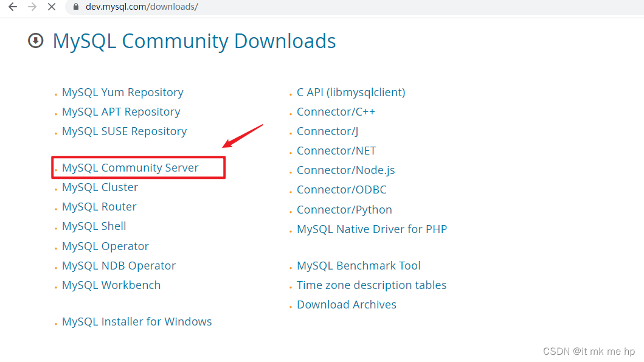Stop page loading with the X button
Image resolution: width=644 pixels, height=362 pixels.
(52, 7)
